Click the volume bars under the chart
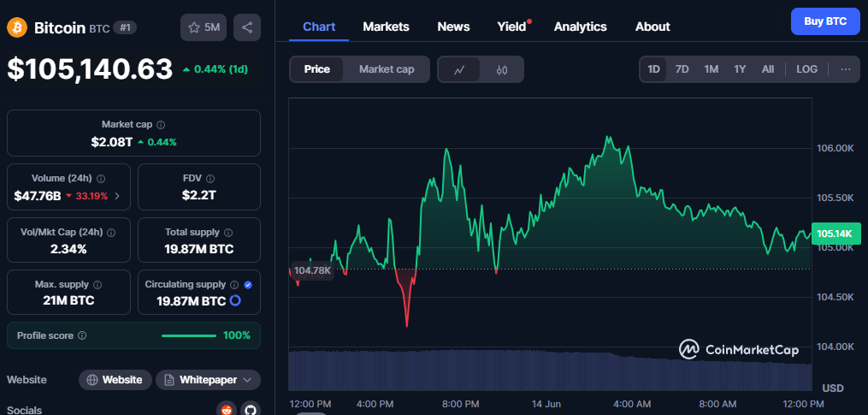868x415 pixels. pyautogui.click(x=550, y=371)
